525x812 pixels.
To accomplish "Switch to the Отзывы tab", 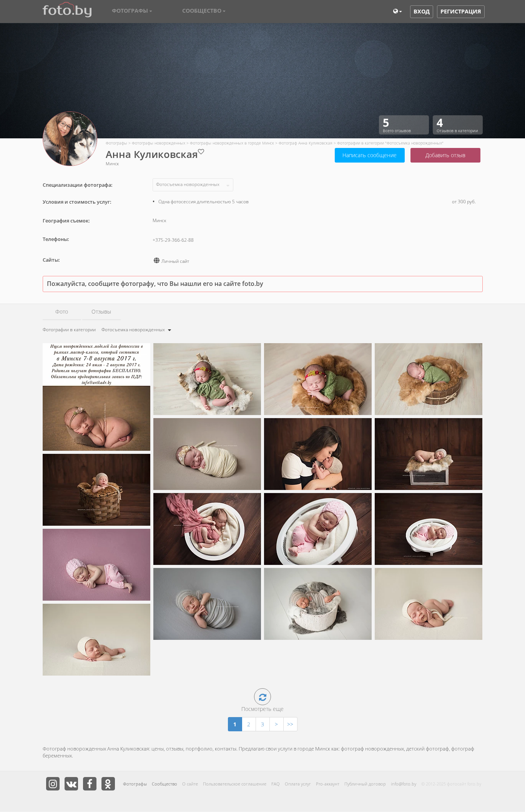I will [x=101, y=312].
